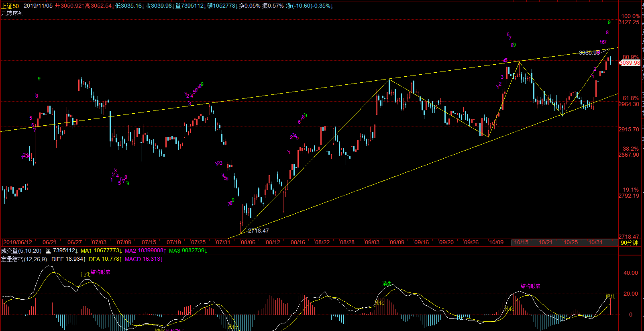Screen dimensions: 644x331
Task: Click the 09/26 date on time axis
Action: point(471,242)
